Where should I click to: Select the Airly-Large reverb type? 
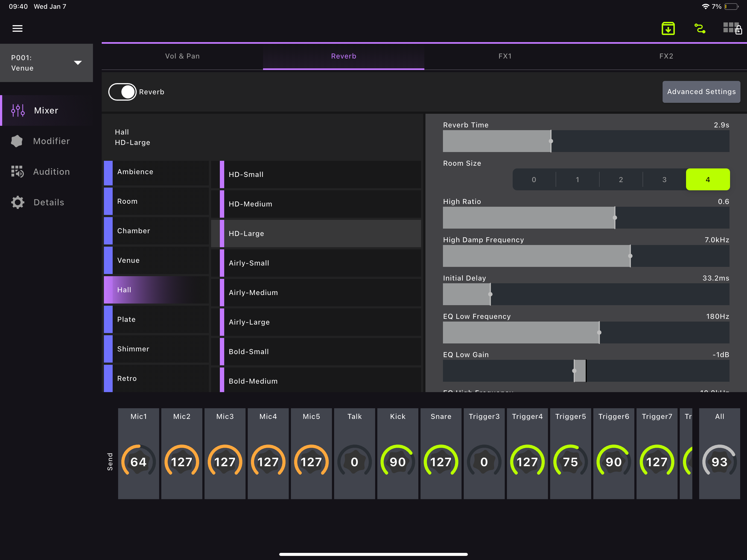coord(316,322)
